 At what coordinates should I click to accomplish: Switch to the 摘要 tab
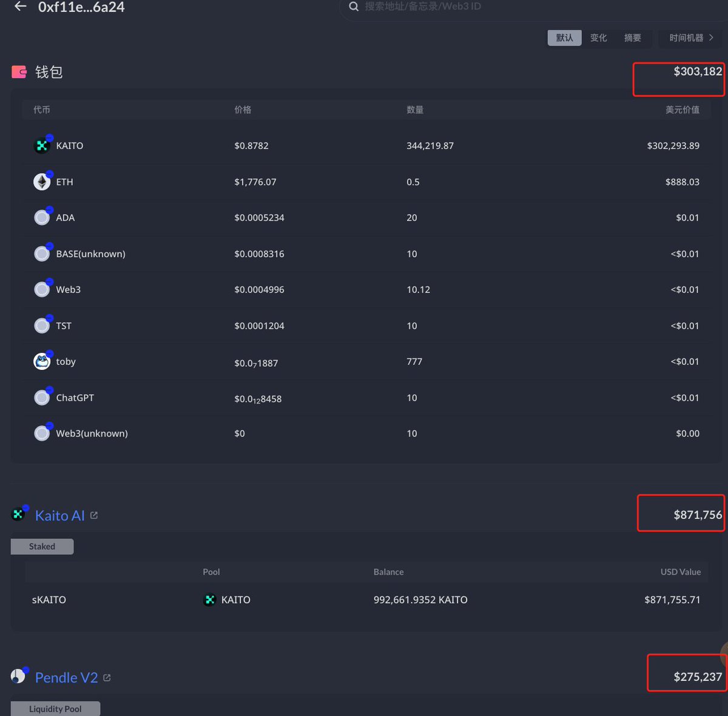633,38
